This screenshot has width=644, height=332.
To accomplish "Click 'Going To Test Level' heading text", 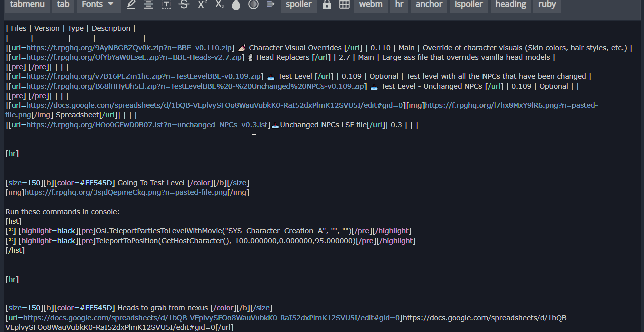I will click(151, 183).
